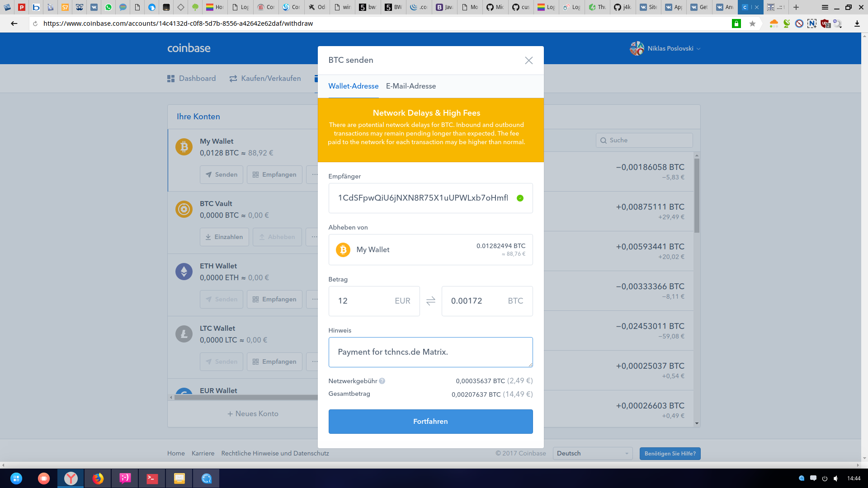
Task: Switch to the E-Mail-Adresse tab
Action: point(410,86)
